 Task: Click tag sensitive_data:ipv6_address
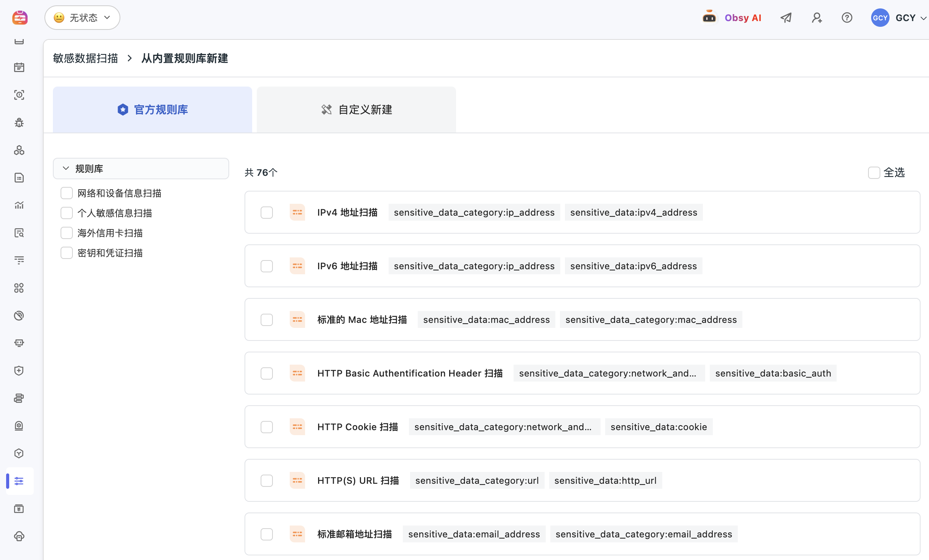coord(634,266)
